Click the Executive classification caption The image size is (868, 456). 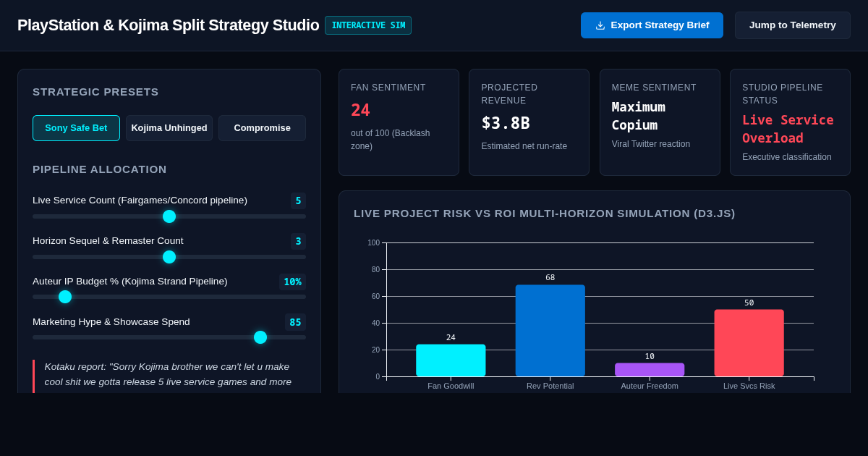787,157
